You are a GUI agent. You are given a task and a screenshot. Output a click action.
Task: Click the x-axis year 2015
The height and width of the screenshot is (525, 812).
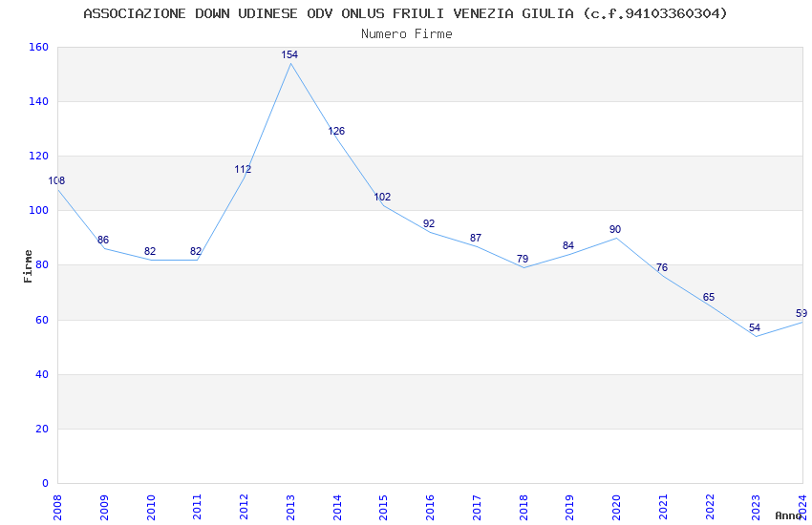point(383,508)
